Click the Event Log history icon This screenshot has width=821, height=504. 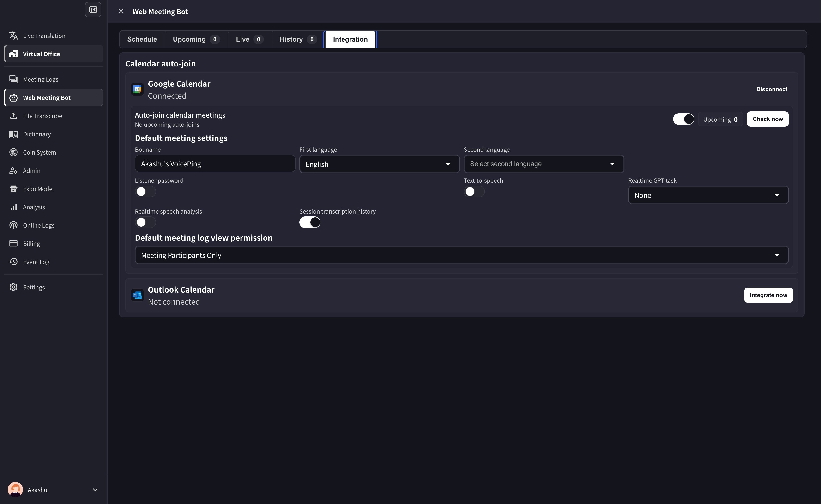(x=13, y=262)
